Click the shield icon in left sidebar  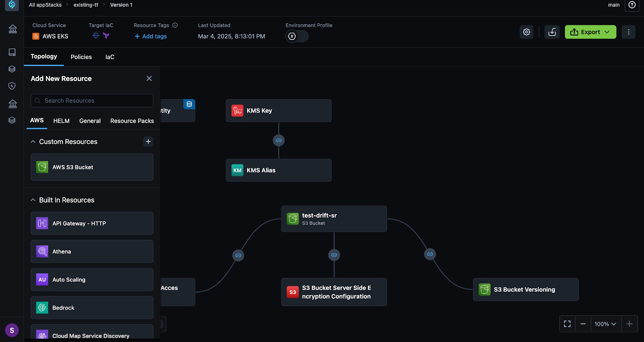click(x=12, y=86)
